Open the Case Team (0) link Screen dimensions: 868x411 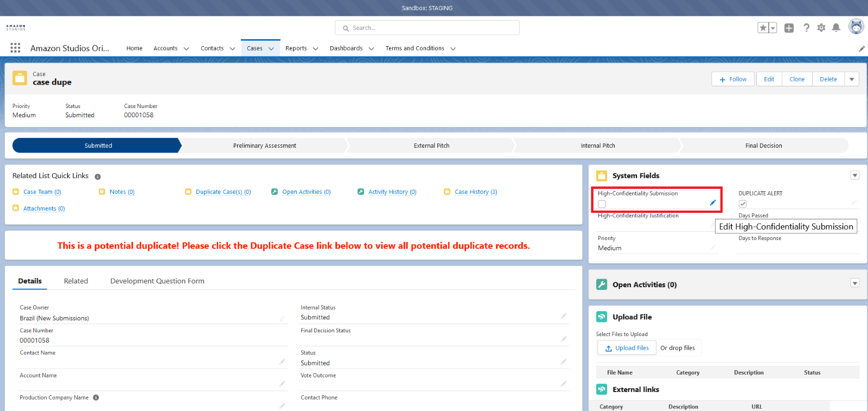[x=42, y=192]
